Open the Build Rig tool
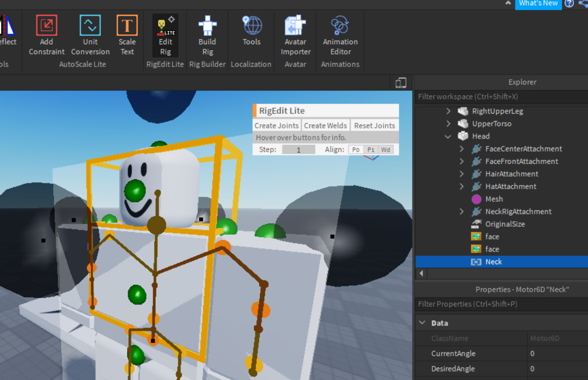This screenshot has height=380, width=588. [x=207, y=35]
